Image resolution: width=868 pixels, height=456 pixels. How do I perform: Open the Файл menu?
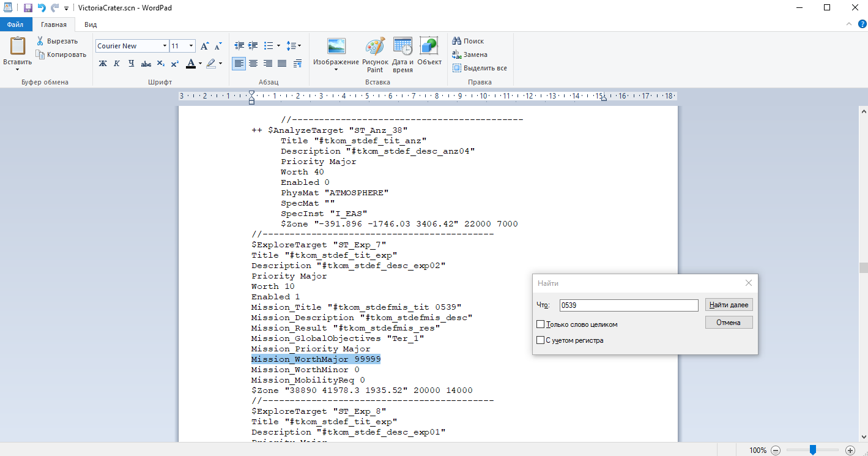click(x=15, y=24)
